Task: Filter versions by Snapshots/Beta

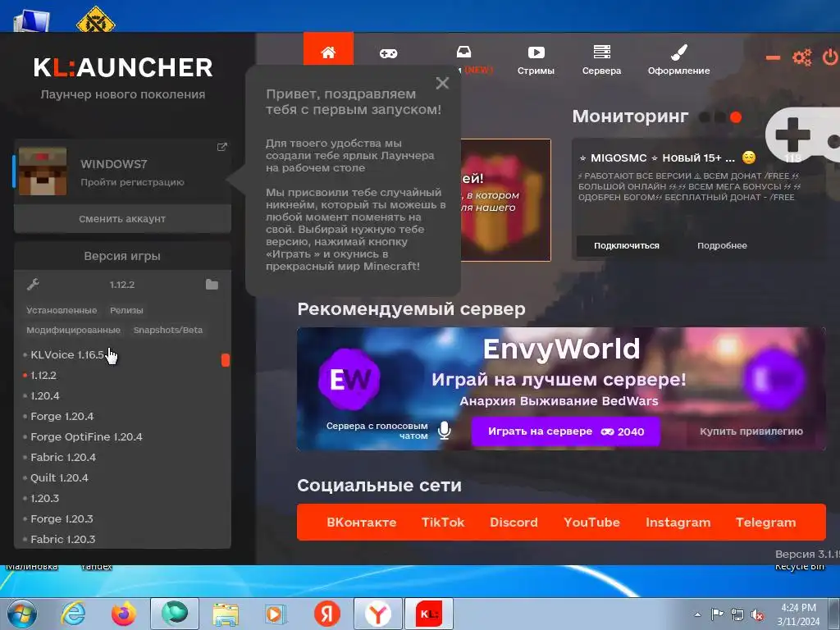Action: [168, 330]
